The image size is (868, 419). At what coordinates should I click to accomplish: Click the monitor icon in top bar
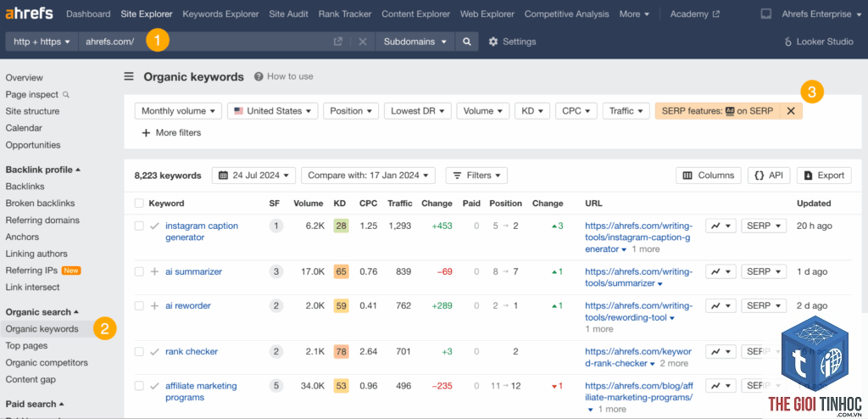[x=766, y=14]
